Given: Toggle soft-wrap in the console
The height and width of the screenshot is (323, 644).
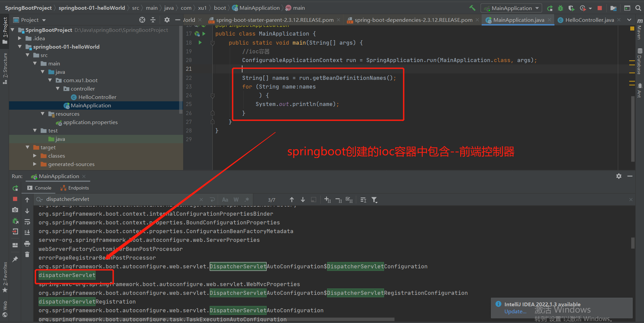Looking at the screenshot, I should click(x=27, y=222).
